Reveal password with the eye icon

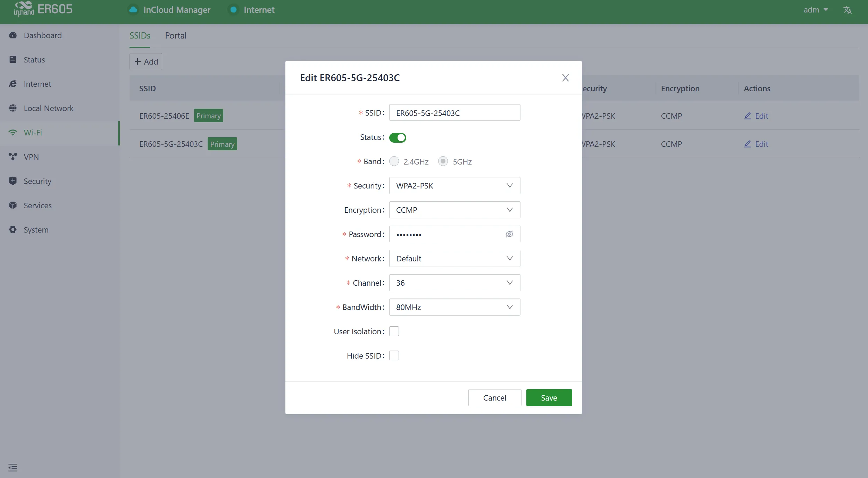pyautogui.click(x=509, y=234)
